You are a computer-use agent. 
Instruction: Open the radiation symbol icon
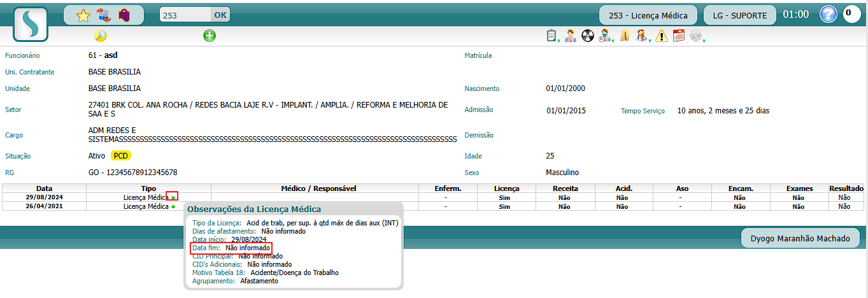[x=588, y=36]
